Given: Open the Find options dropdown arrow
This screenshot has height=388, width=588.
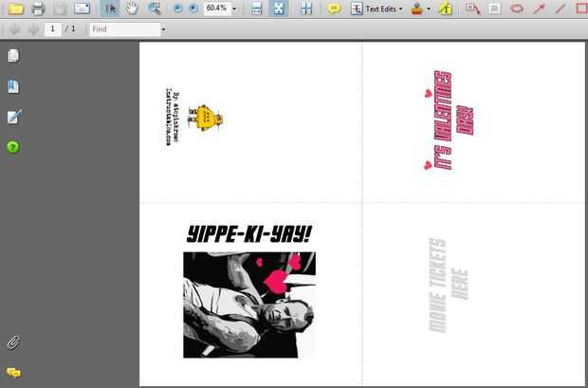Looking at the screenshot, I should 163,29.
